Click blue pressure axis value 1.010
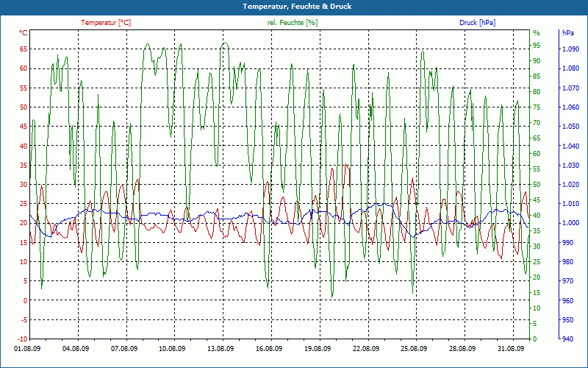 tap(571, 204)
